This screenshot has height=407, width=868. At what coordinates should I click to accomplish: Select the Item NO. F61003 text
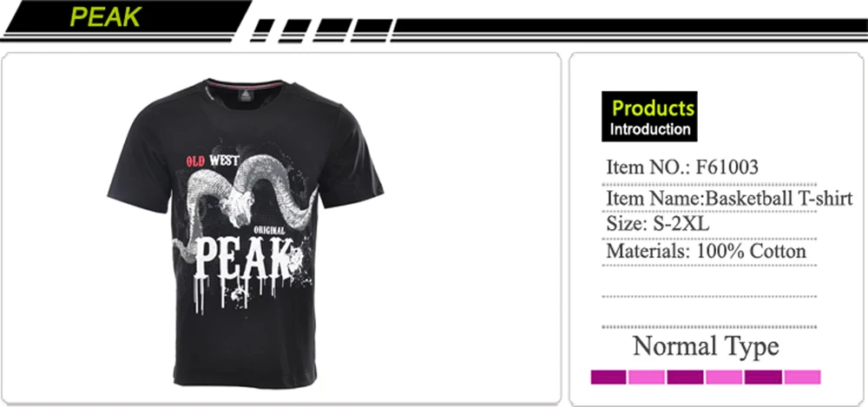click(x=682, y=167)
